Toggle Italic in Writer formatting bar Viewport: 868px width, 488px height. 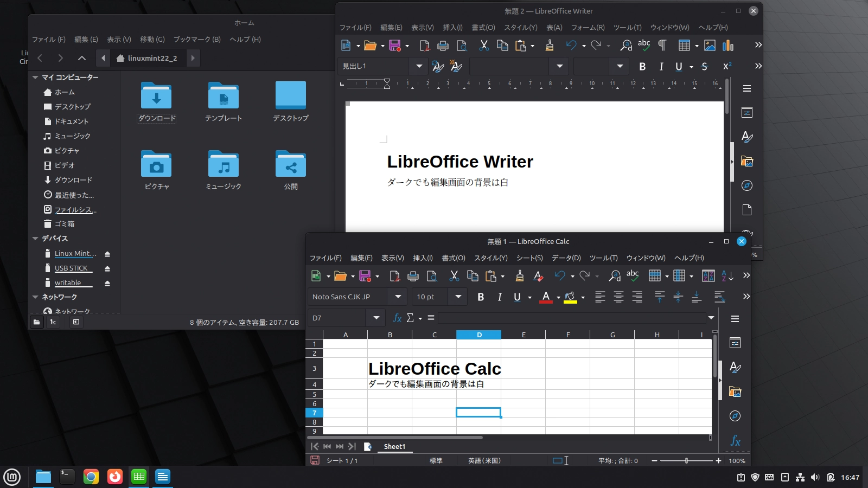[x=661, y=67]
